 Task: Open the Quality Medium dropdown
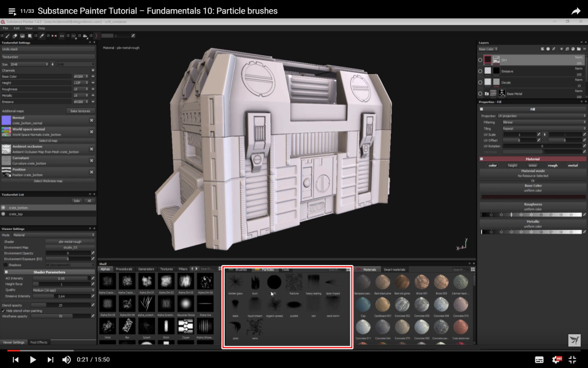coord(63,290)
